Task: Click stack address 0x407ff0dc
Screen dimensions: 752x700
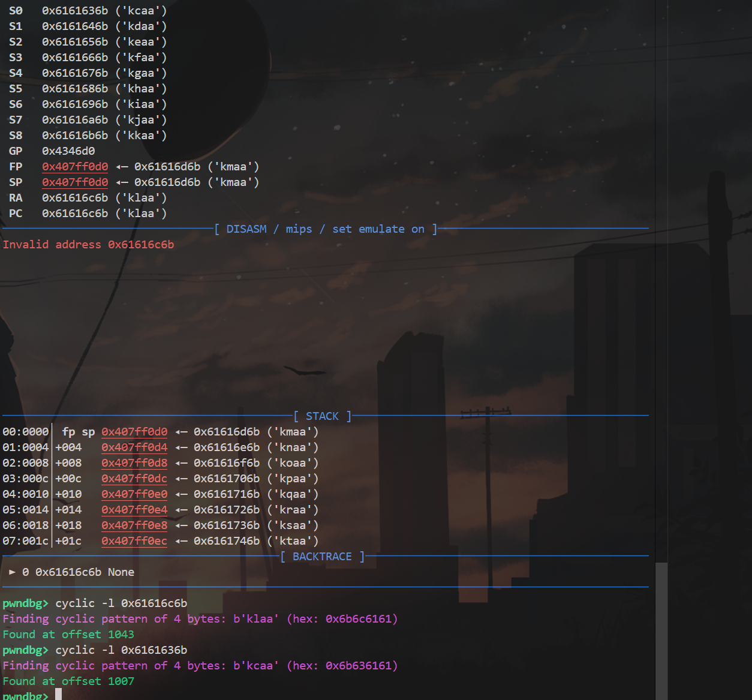Action: click(x=134, y=479)
